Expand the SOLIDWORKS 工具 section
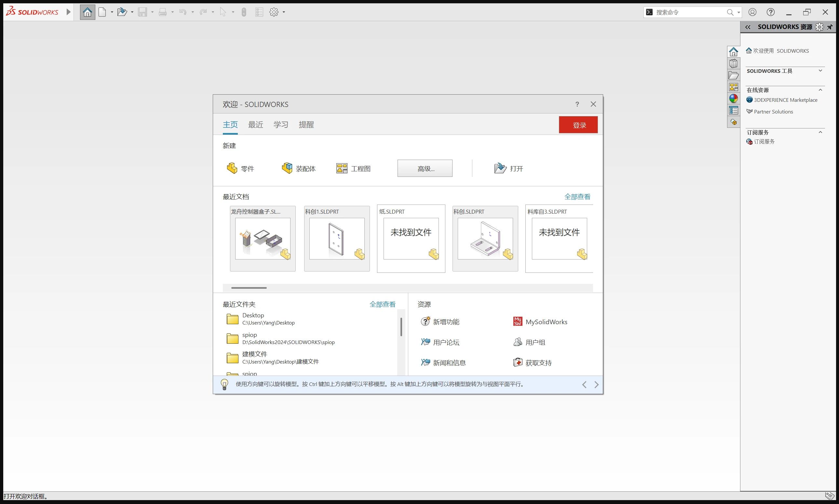 (820, 71)
